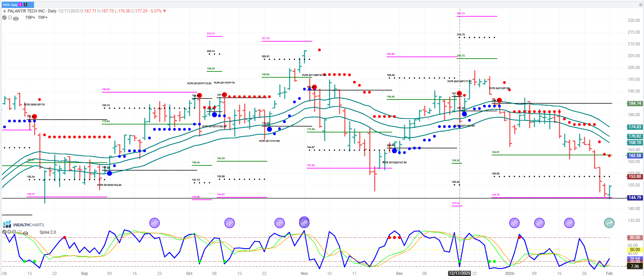The width and height of the screenshot is (644, 276).
Task: Move the Spike 2.0 pane up
Action: [14, 232]
